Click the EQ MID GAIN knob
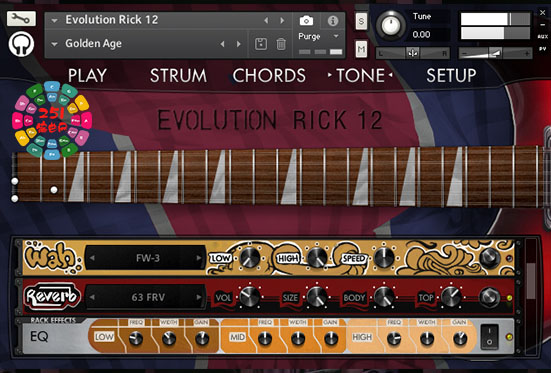 331,339
